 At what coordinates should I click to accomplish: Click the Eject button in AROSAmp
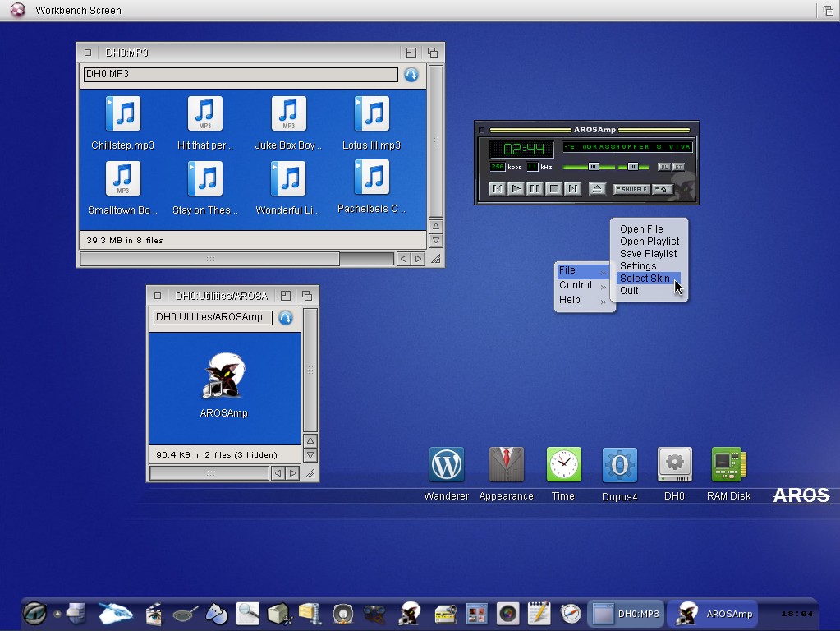click(598, 189)
